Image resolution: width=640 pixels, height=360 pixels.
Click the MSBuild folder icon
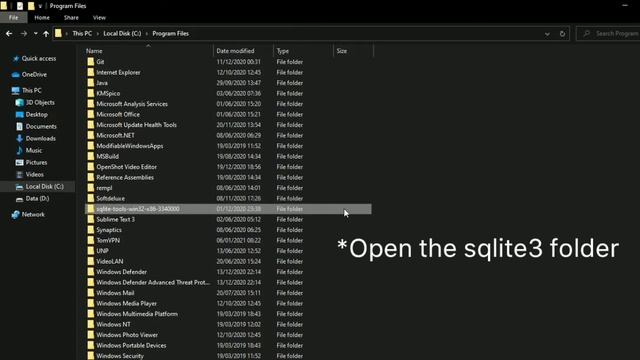91,156
